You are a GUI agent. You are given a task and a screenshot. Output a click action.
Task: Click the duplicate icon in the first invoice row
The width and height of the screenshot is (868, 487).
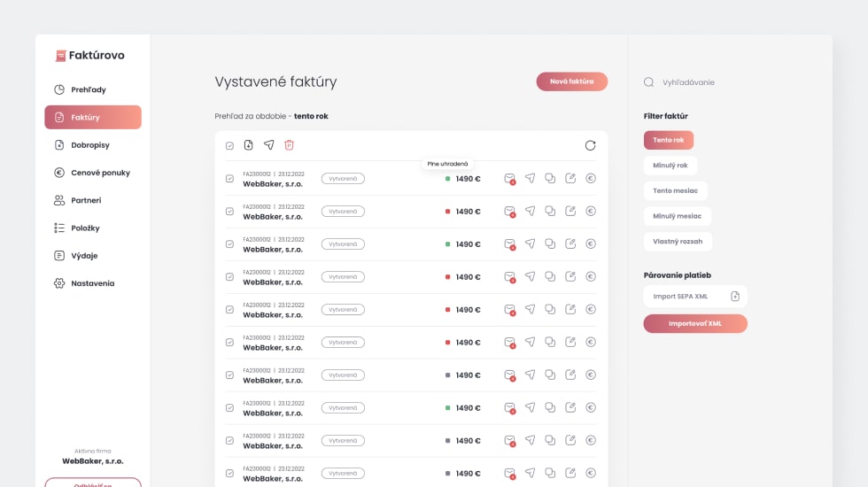(x=550, y=178)
